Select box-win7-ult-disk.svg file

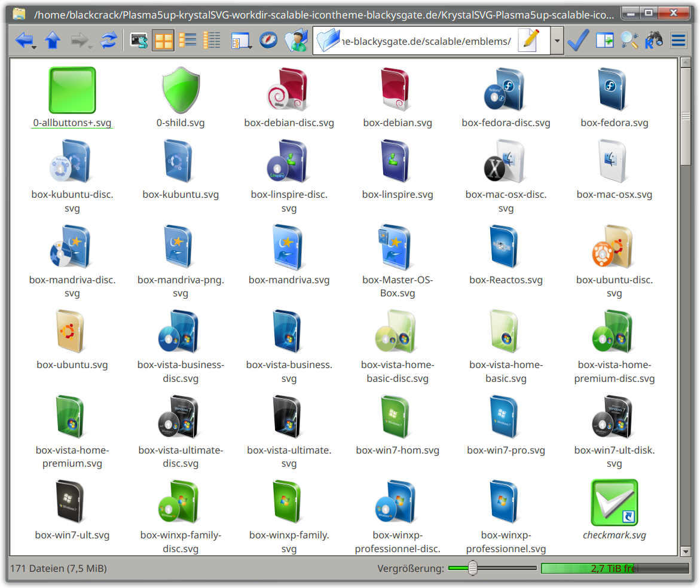click(x=615, y=431)
